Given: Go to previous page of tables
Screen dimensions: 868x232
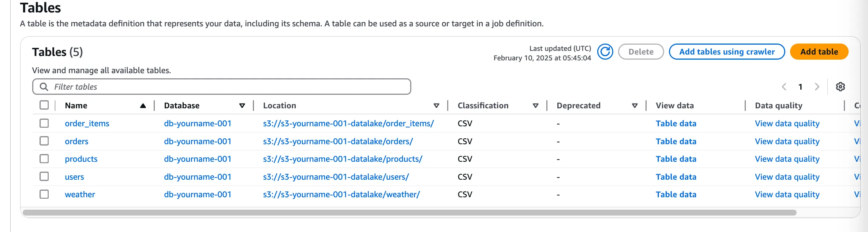Looking at the screenshot, I should 784,87.
